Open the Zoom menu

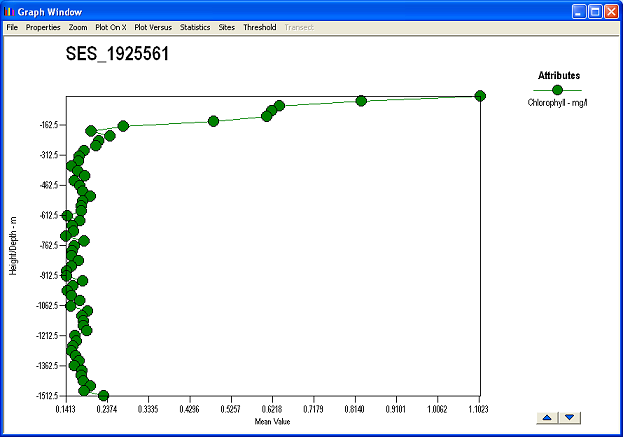click(x=78, y=27)
